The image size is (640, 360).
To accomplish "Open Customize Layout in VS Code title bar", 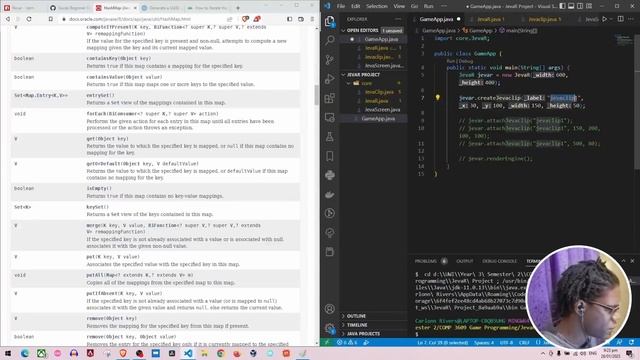I will click(x=589, y=6).
